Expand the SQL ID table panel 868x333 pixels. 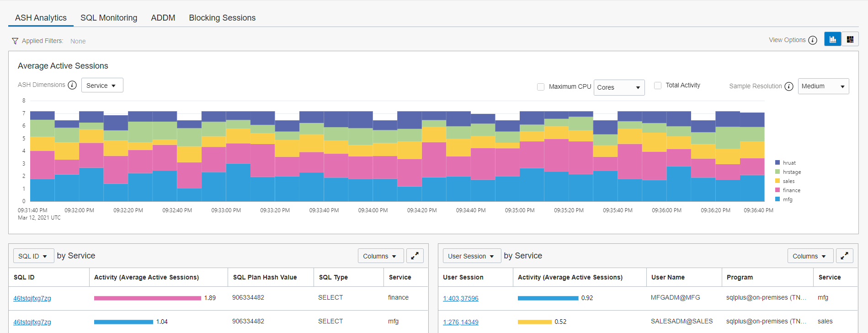415,256
